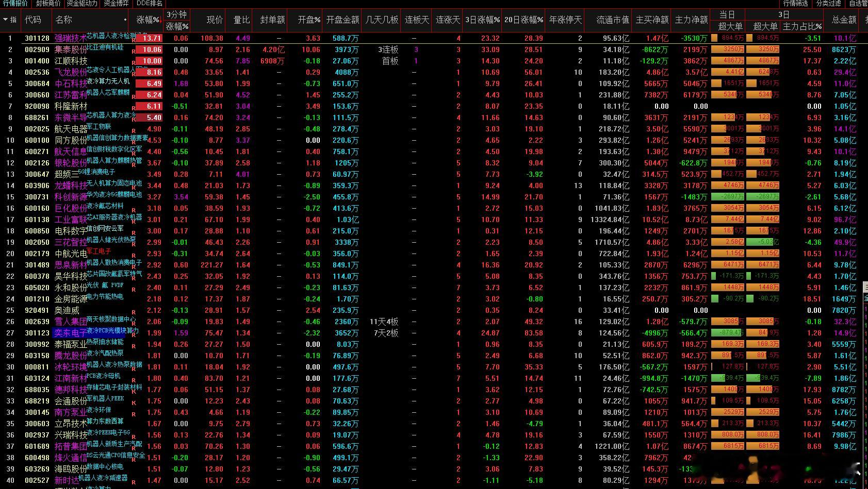Click the 比亚迪有机硅 concept tag
Viewport: 868px width, 489px height.
(105, 47)
